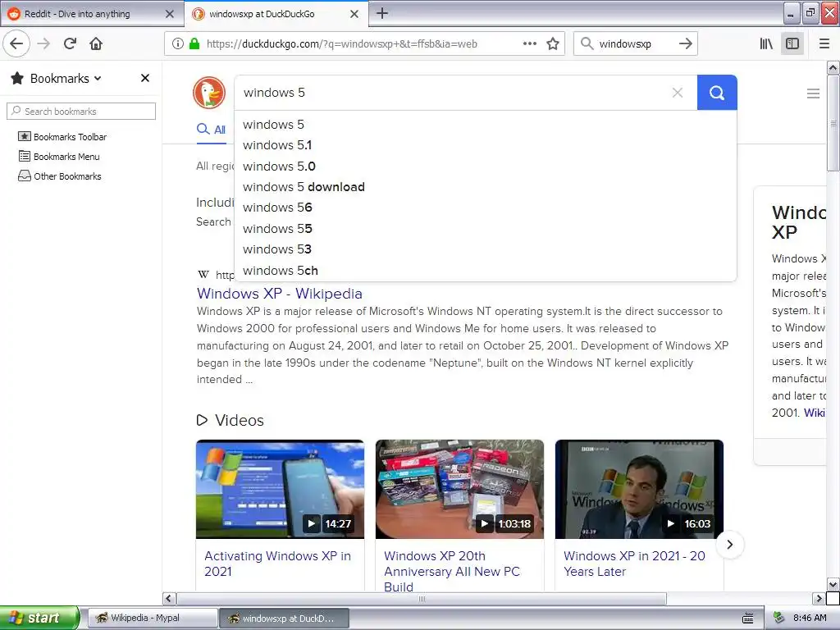Choose suggestion "windows 56"

(486, 208)
